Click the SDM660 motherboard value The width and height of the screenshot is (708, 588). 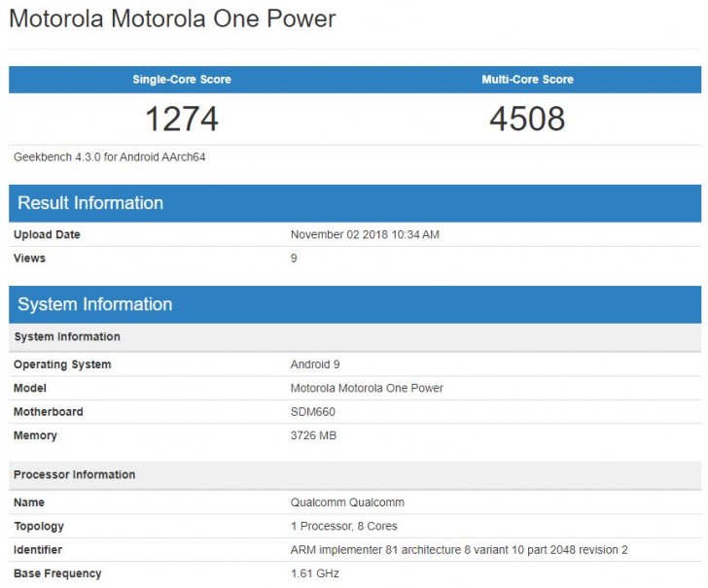(313, 412)
